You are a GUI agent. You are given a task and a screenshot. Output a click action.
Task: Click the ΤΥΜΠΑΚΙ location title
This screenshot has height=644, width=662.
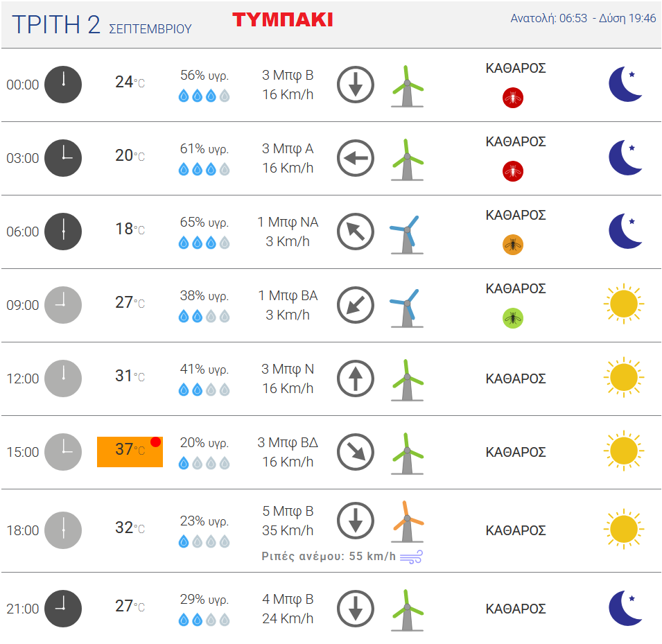point(282,20)
